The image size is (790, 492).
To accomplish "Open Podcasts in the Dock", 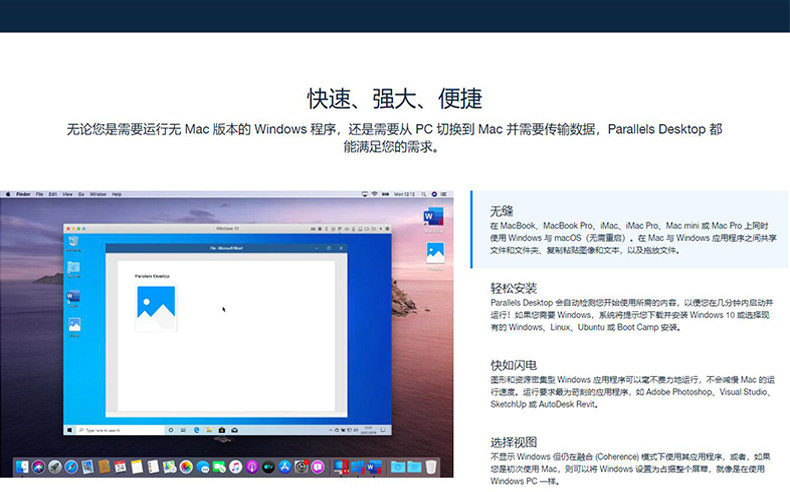I will 252,467.
